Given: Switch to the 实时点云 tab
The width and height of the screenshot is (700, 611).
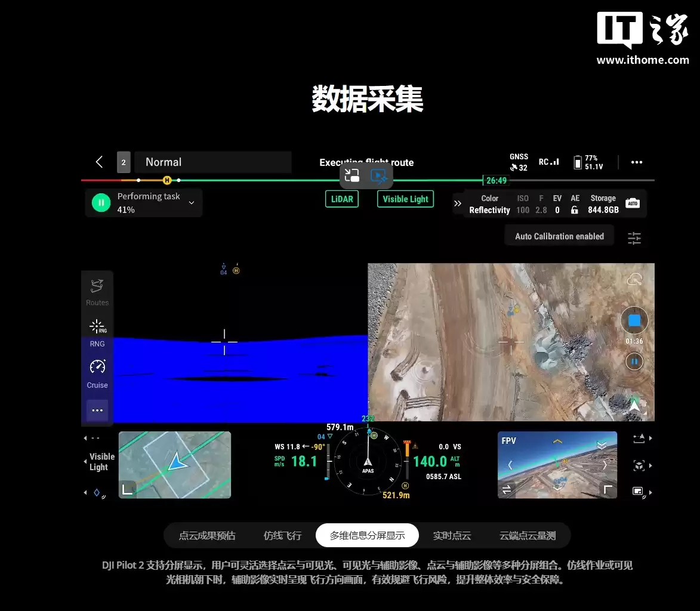Looking at the screenshot, I should (x=452, y=535).
